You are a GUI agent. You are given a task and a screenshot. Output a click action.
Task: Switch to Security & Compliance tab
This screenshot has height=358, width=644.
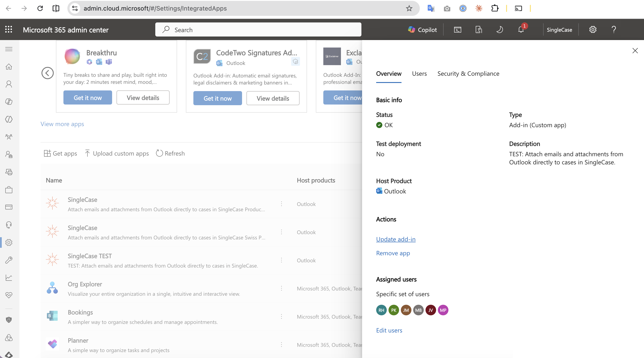pos(468,74)
